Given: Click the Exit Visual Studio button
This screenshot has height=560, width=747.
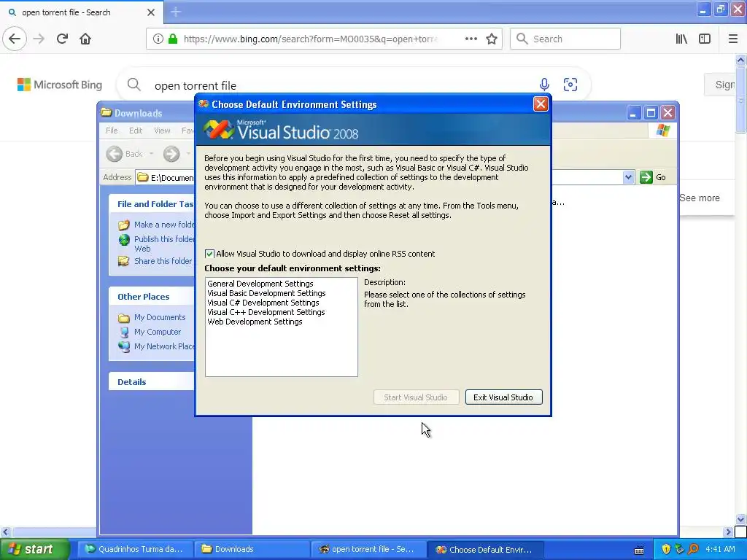Looking at the screenshot, I should [x=503, y=397].
